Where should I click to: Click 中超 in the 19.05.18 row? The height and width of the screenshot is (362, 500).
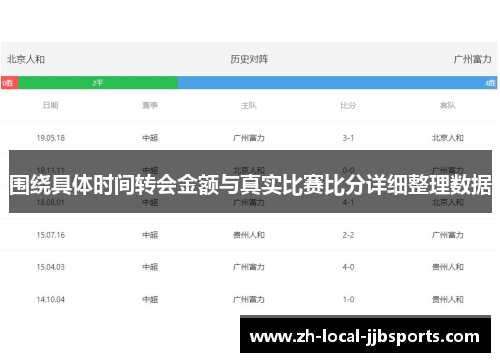150,138
